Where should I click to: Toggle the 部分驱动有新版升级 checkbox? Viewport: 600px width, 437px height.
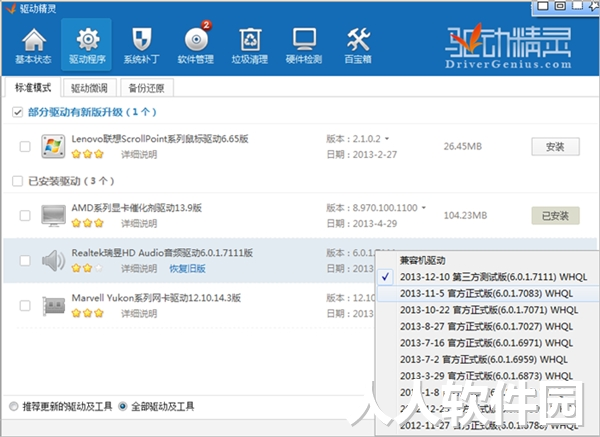17,113
